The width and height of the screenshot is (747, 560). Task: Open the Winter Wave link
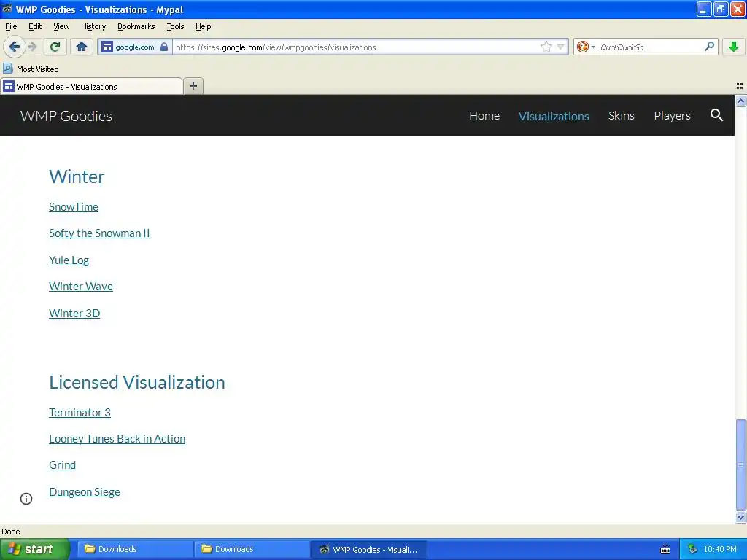(x=80, y=286)
